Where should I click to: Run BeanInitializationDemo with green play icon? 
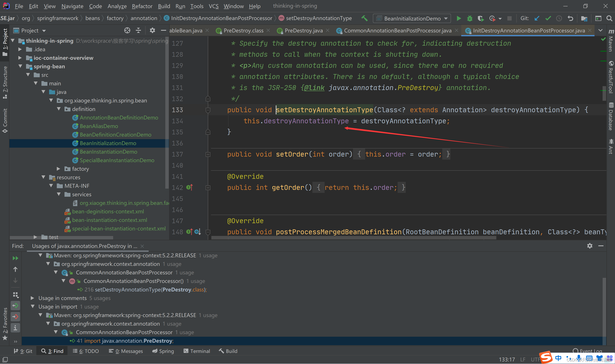[458, 18]
